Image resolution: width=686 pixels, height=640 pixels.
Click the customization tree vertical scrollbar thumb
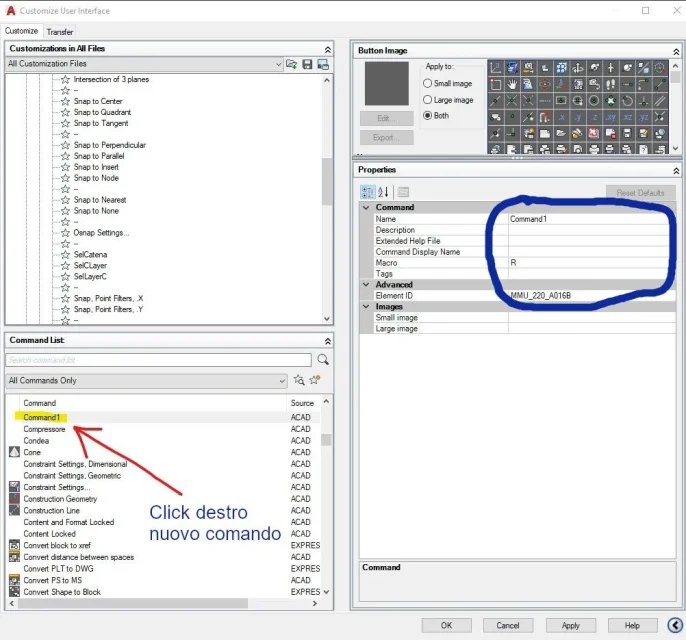326,182
